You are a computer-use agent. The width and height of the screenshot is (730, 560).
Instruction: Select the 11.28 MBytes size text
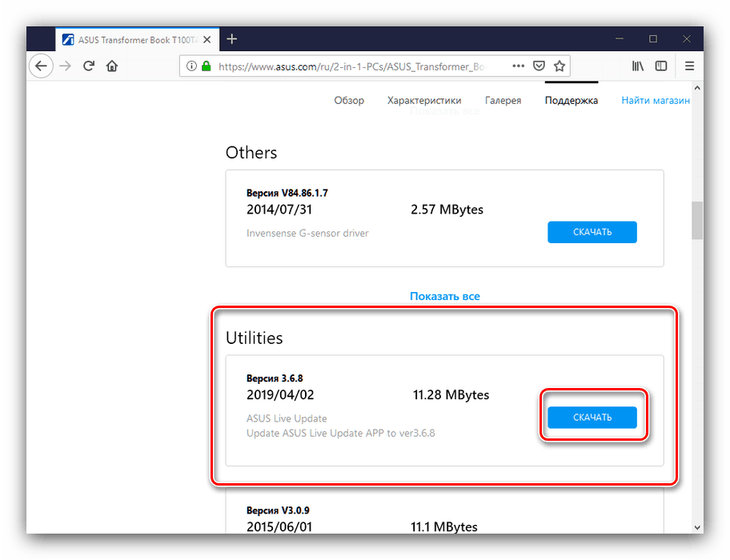451,395
